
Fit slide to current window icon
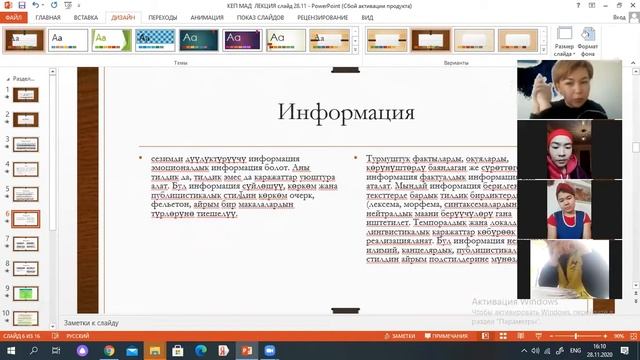pyautogui.click(x=633, y=336)
